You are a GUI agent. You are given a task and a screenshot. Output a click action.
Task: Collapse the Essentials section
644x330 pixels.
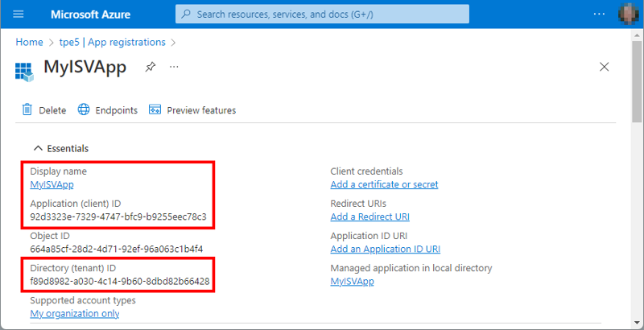pos(61,149)
